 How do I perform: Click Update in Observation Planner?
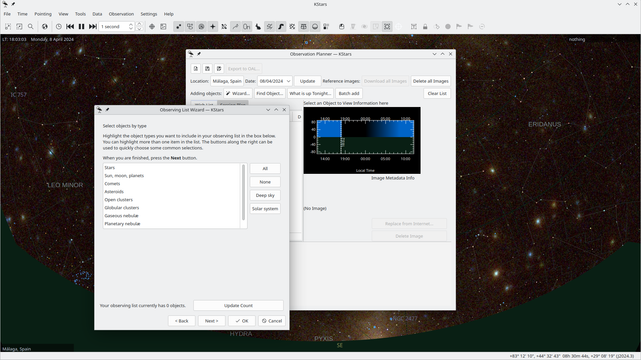tap(307, 81)
